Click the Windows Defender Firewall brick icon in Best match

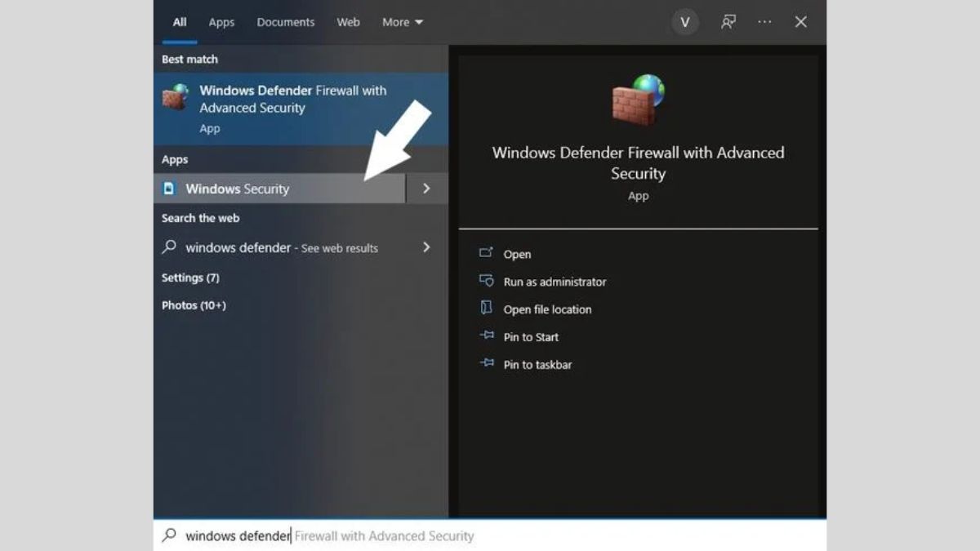click(175, 97)
